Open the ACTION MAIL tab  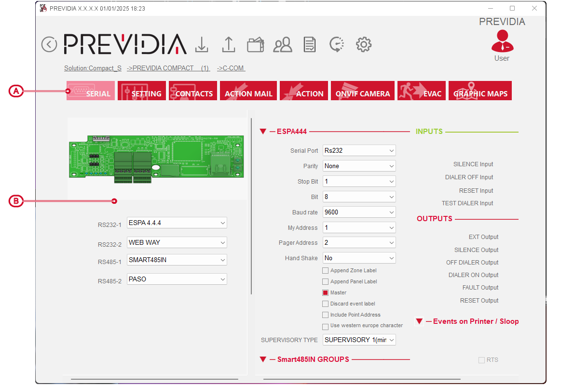point(248,91)
